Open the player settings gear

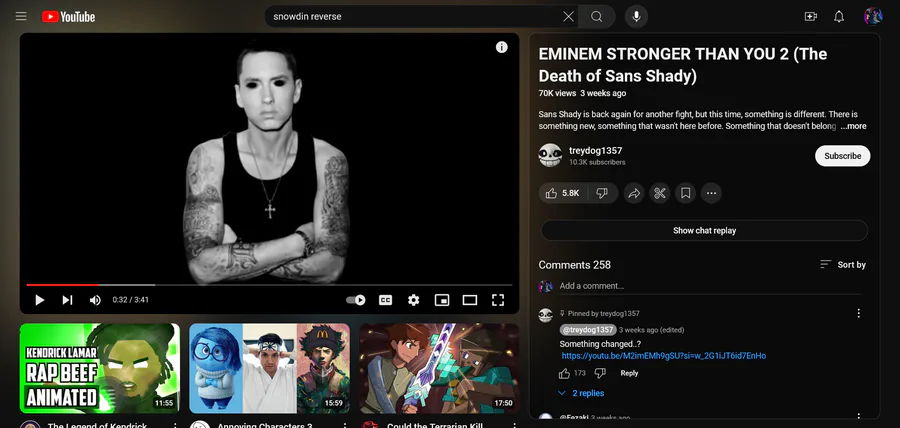coord(413,299)
